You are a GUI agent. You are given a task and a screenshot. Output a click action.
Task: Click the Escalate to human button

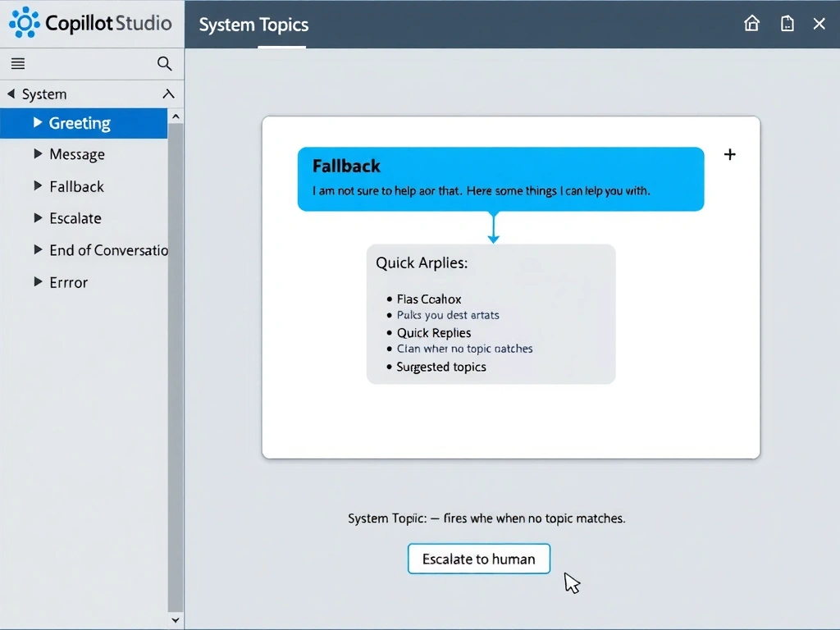[x=479, y=559]
